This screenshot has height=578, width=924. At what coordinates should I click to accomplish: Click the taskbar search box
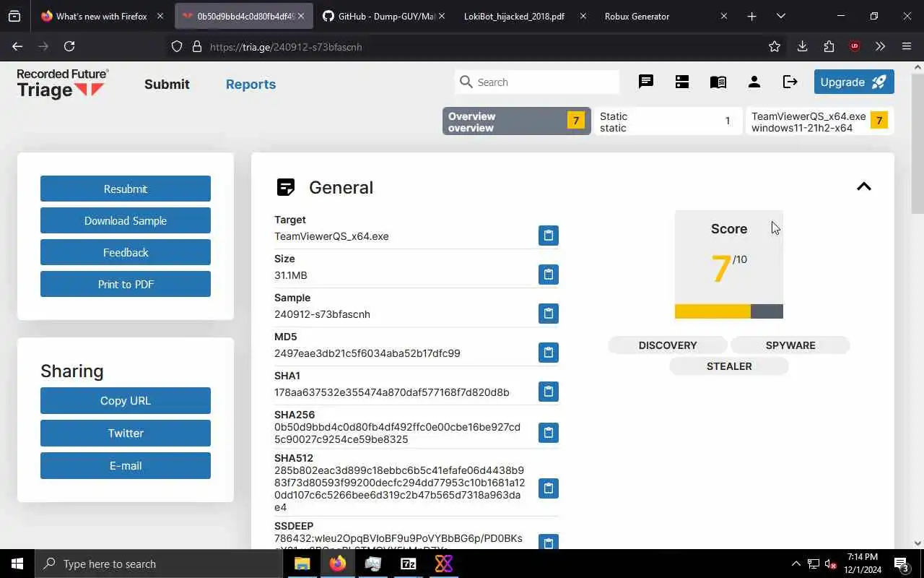tap(159, 564)
